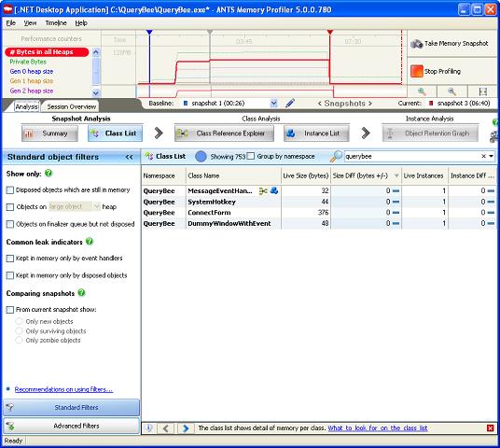The width and height of the screenshot is (500, 448).
Task: Click the blue snapshot 1 timeline marker
Action: [x=149, y=33]
